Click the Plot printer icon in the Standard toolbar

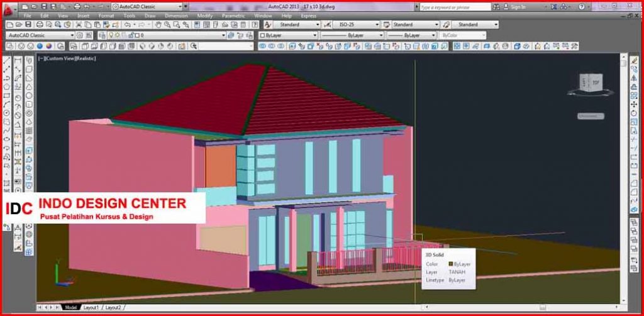click(40, 25)
